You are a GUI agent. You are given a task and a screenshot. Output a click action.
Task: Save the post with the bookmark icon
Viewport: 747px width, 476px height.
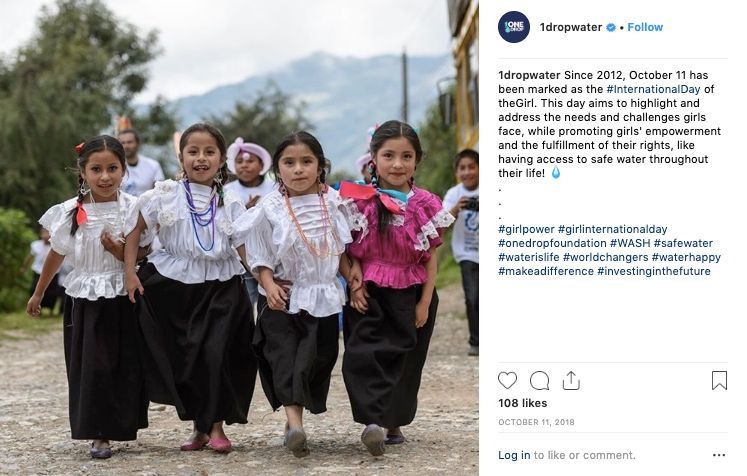[719, 380]
